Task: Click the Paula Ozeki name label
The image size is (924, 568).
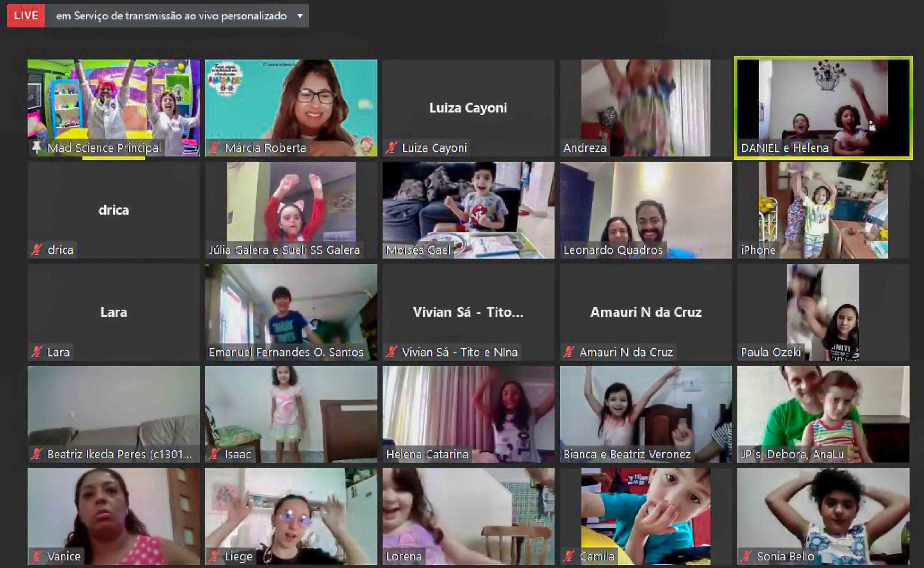Action: (x=770, y=352)
